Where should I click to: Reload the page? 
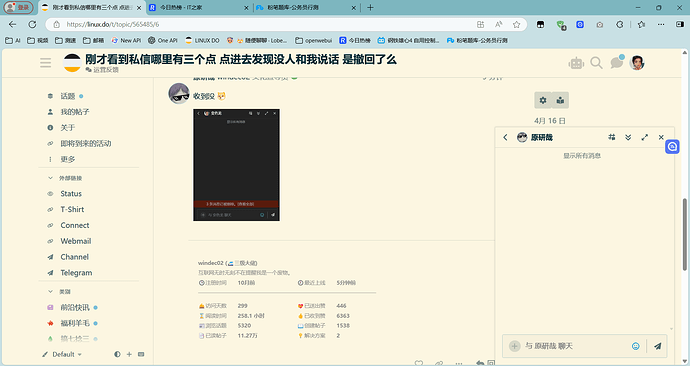point(32,25)
